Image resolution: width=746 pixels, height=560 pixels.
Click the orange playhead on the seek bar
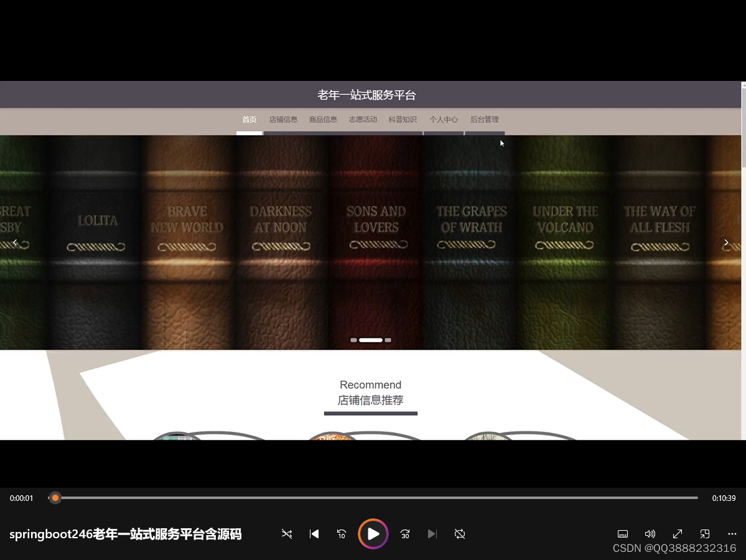click(x=55, y=498)
